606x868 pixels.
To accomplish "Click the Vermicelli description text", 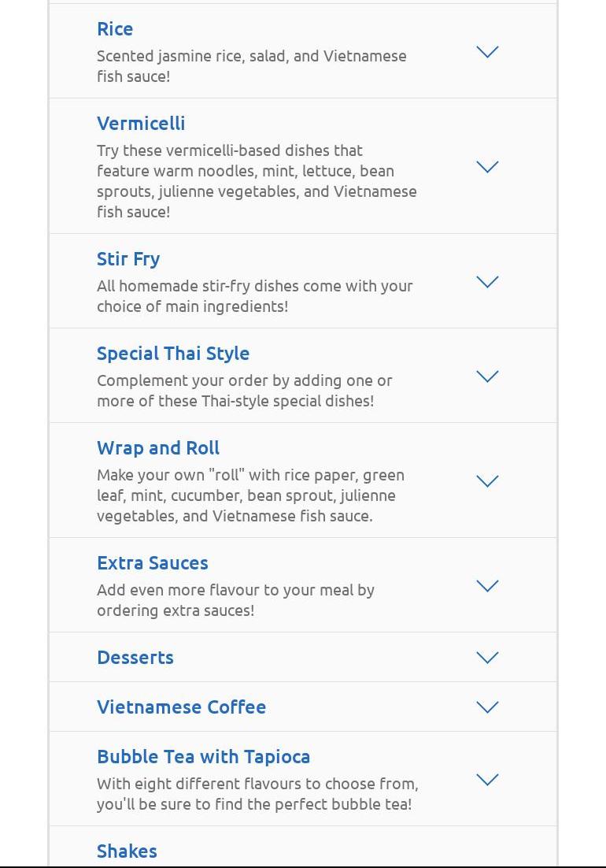I will (257, 181).
